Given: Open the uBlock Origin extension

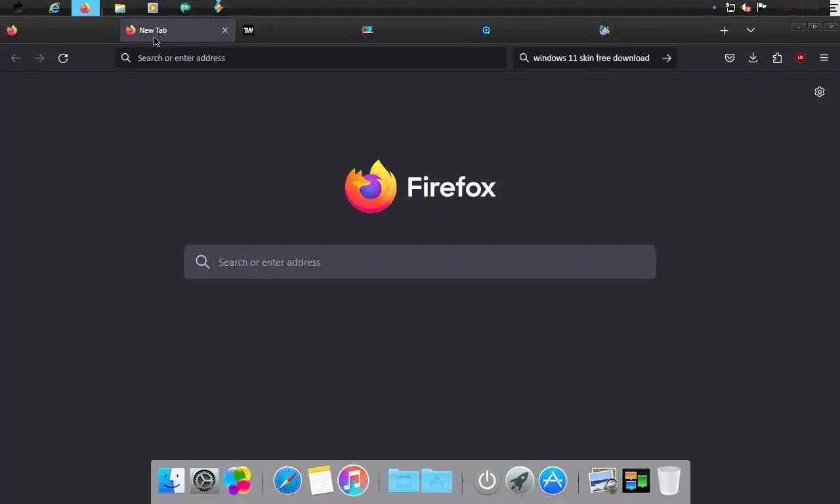Looking at the screenshot, I should 801,58.
